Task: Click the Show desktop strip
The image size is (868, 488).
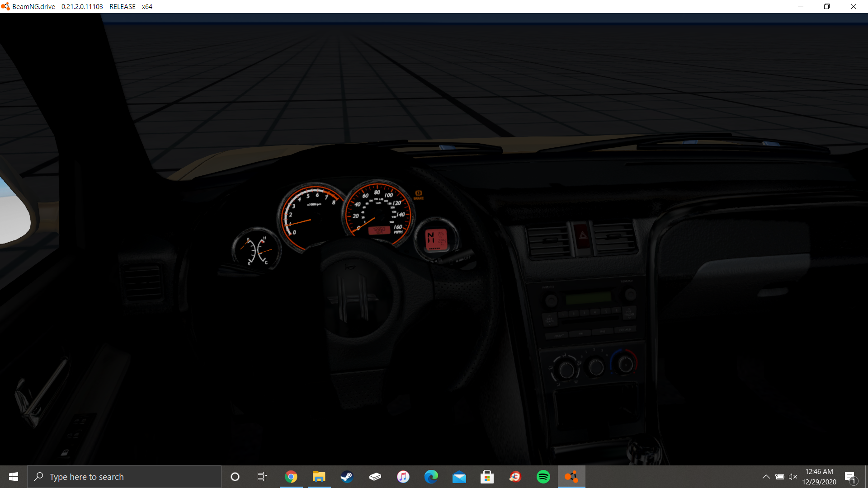Action: [866, 477]
